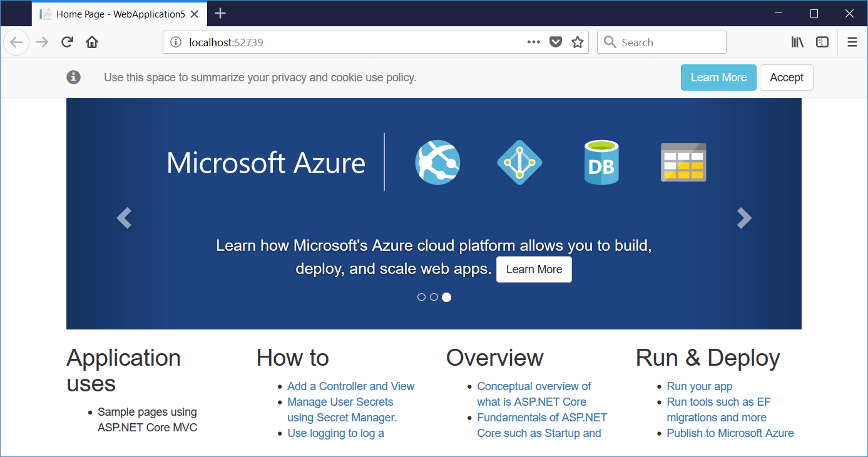The width and height of the screenshot is (868, 457).
Task: Click the Run & Deploy heading
Action: coord(708,358)
